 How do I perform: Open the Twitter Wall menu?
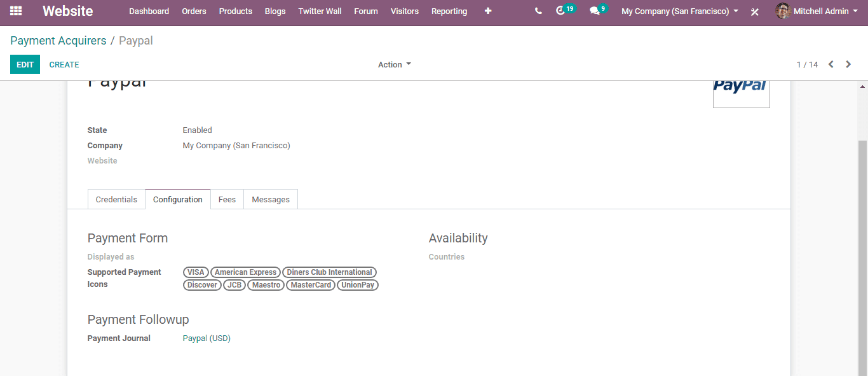click(320, 11)
